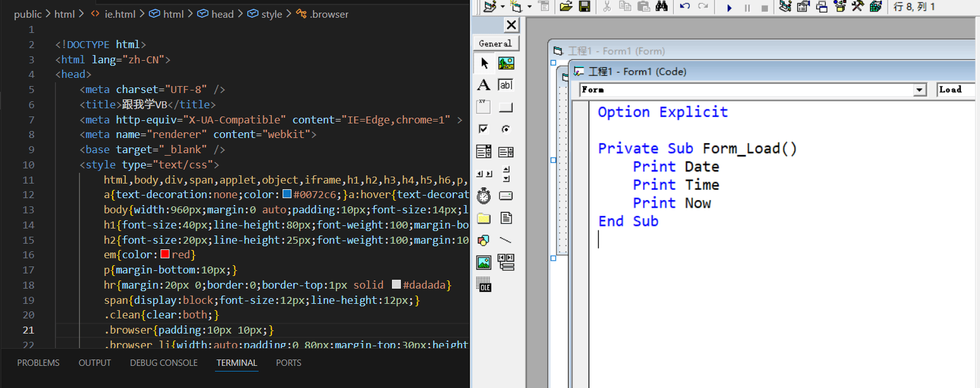The width and height of the screenshot is (980, 388).
Task: Pick the Label control tool
Action: point(484,85)
